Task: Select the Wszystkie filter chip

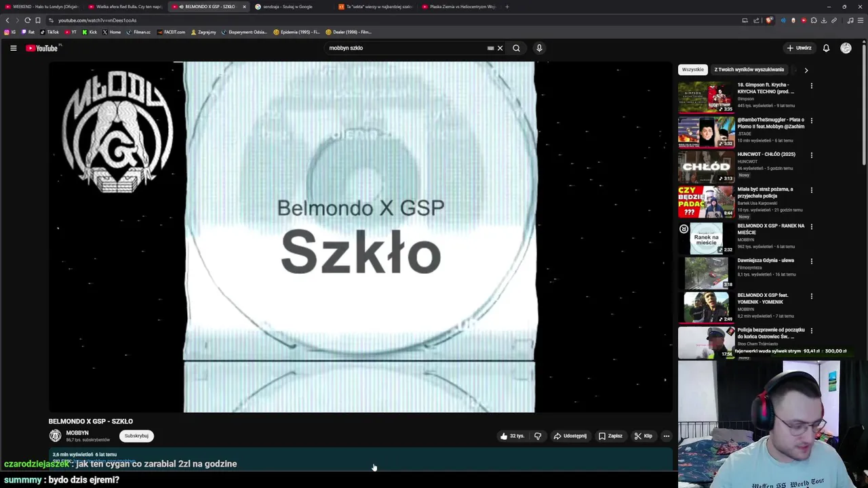Action: point(692,70)
